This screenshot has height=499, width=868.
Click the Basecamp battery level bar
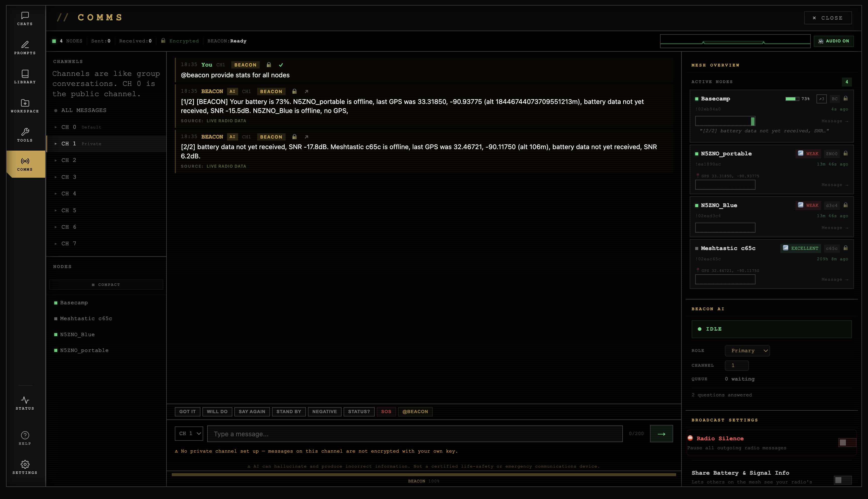[792, 99]
